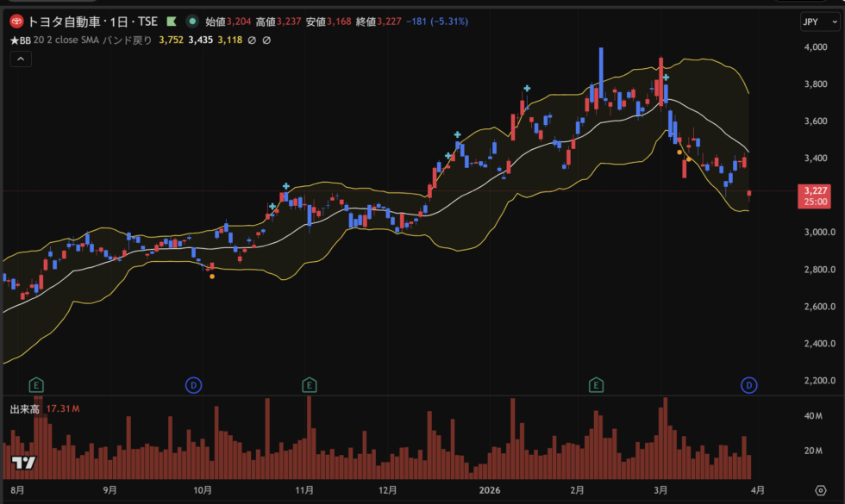Screen dimensions: 845x504
Task: Open the TradingView logo at the bottom left
Action: click(x=23, y=464)
